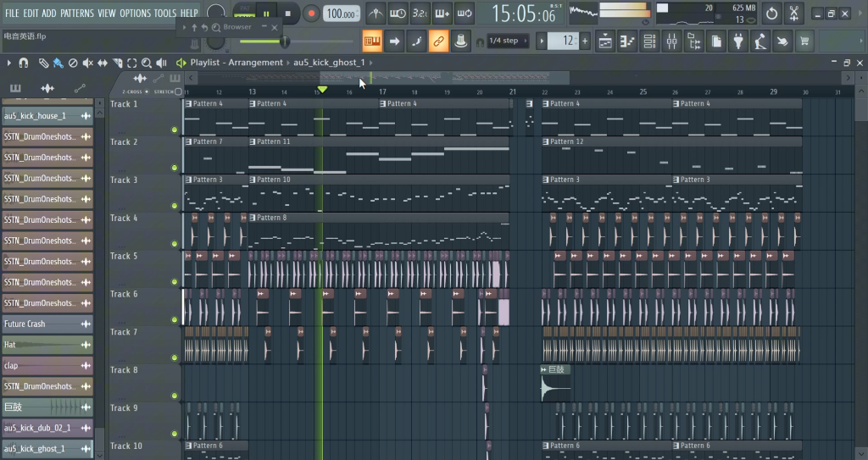This screenshot has height=460, width=868.
Task: Select the Paint brush tool in Playlist
Action: (58, 63)
